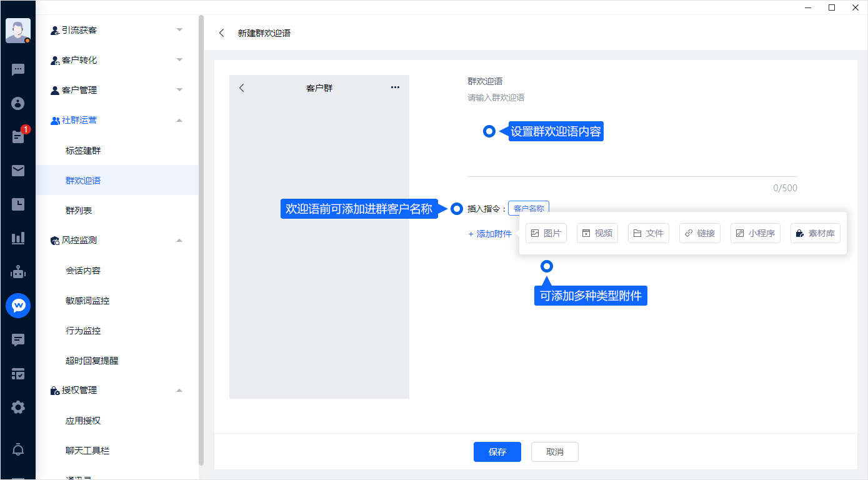Select 群列表 in the sidebar menu
Screen dimensions: 868x480
pos(79,211)
